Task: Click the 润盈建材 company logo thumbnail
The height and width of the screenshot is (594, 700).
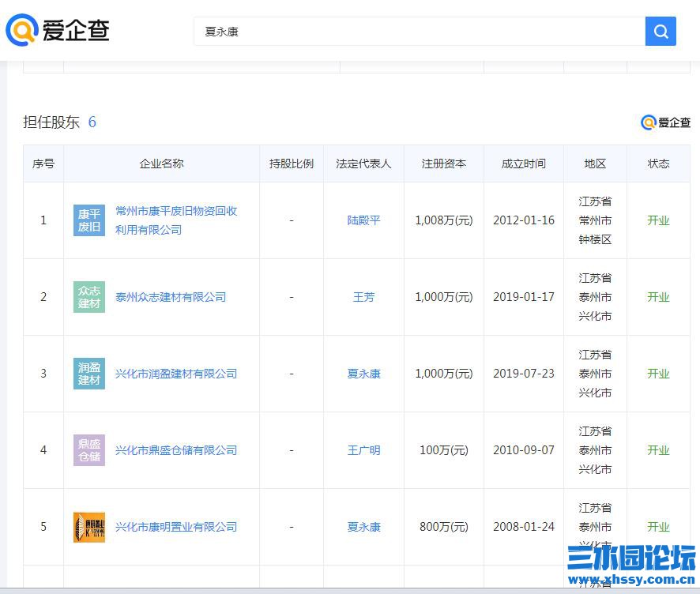Action: click(89, 374)
